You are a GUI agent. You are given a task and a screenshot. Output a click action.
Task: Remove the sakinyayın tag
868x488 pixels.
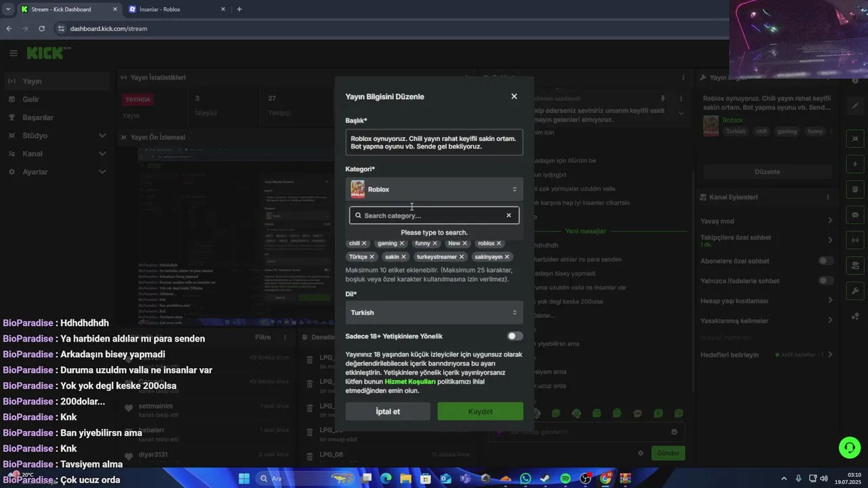pyautogui.click(x=507, y=257)
